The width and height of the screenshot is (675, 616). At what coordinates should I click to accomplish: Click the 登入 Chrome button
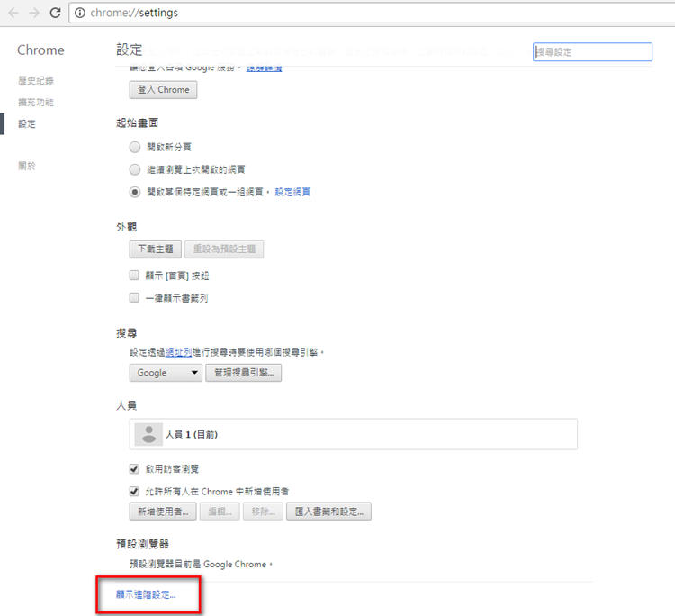[163, 89]
